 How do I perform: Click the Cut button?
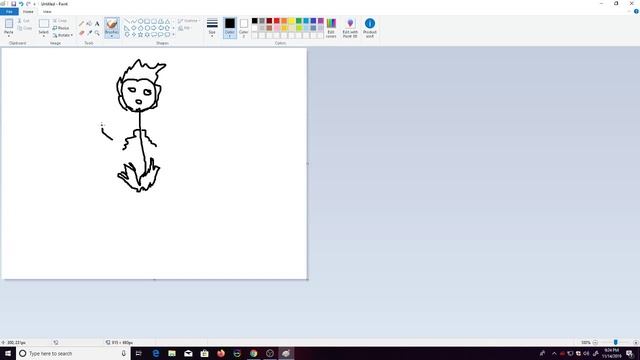coord(24,21)
